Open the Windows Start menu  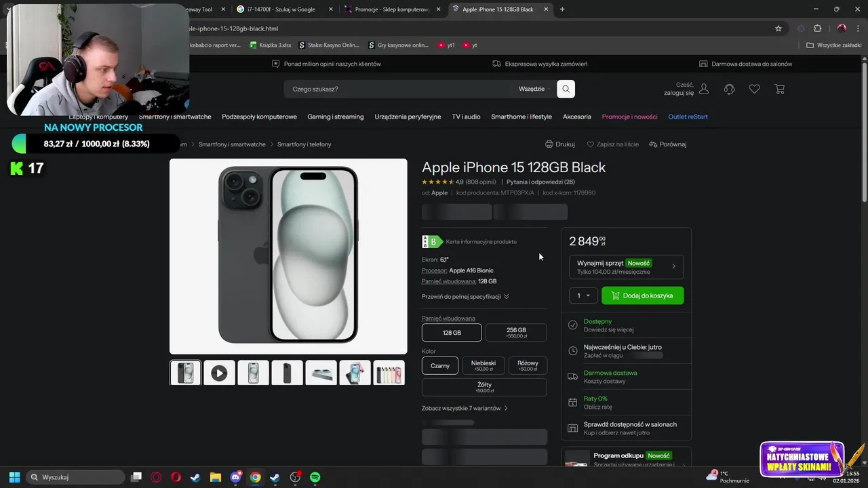click(14, 477)
